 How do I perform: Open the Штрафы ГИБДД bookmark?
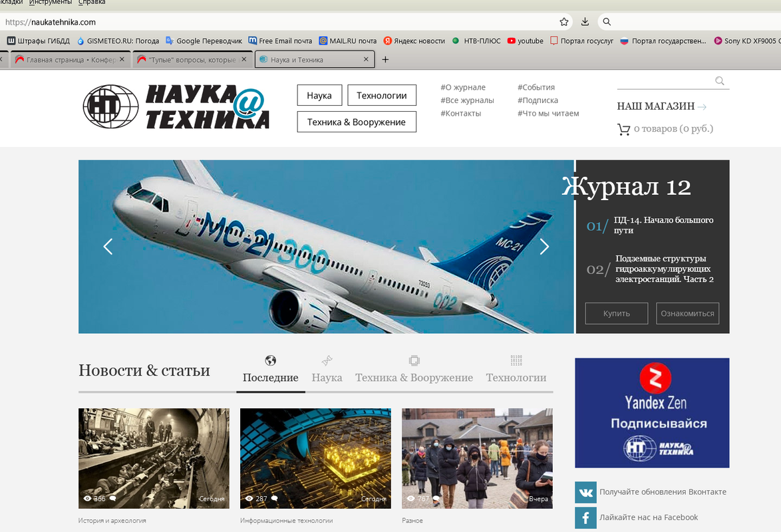[39, 41]
